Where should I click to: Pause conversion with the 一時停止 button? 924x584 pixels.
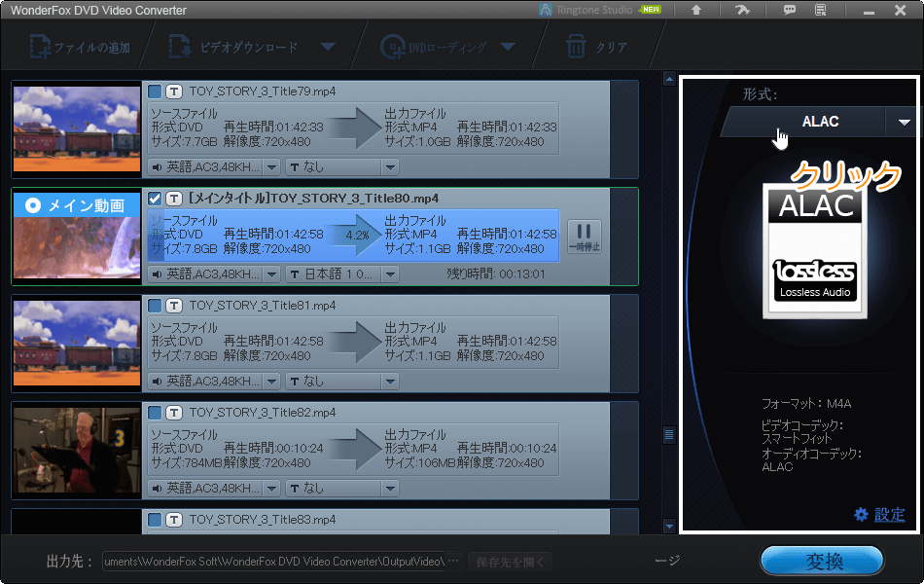pos(584,237)
